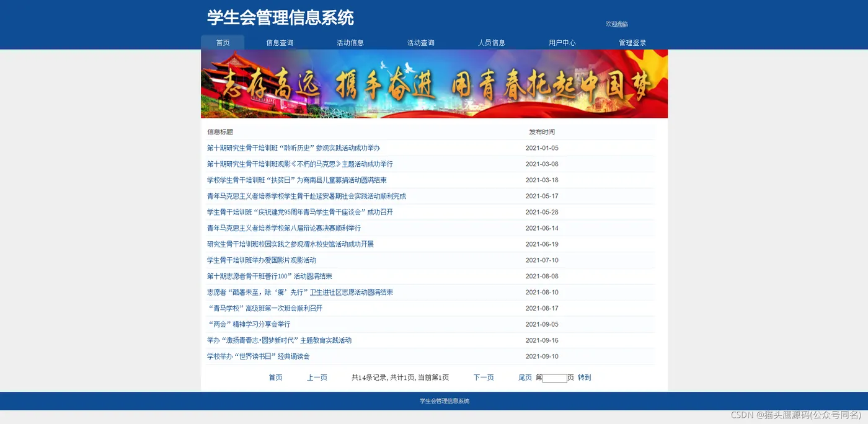Click the date 2021-06-19
The height and width of the screenshot is (424, 868).
tap(542, 244)
